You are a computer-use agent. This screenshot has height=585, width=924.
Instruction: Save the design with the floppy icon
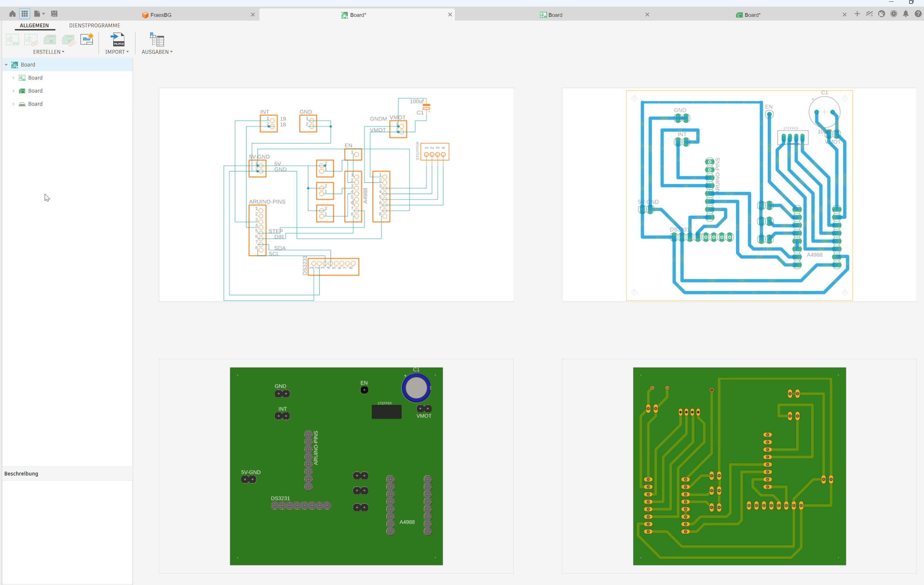click(54, 14)
